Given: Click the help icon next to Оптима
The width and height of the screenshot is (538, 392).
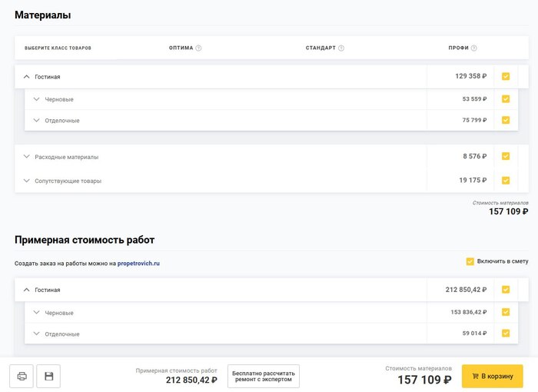Looking at the screenshot, I should coord(198,48).
